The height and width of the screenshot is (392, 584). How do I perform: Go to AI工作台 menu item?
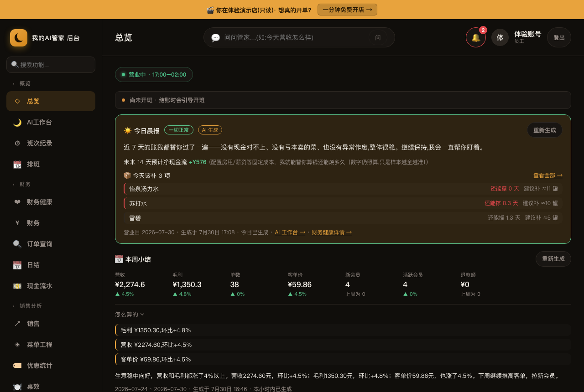pyautogui.click(x=51, y=122)
